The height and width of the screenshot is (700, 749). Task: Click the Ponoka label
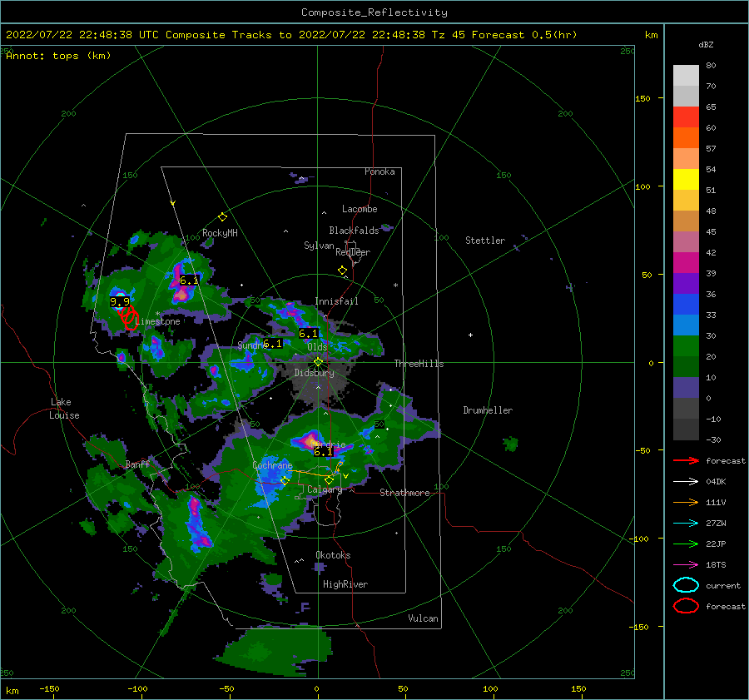coord(379,171)
